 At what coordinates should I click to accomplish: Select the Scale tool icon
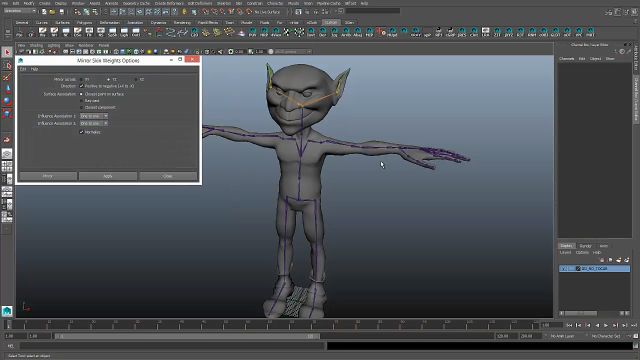point(7,113)
